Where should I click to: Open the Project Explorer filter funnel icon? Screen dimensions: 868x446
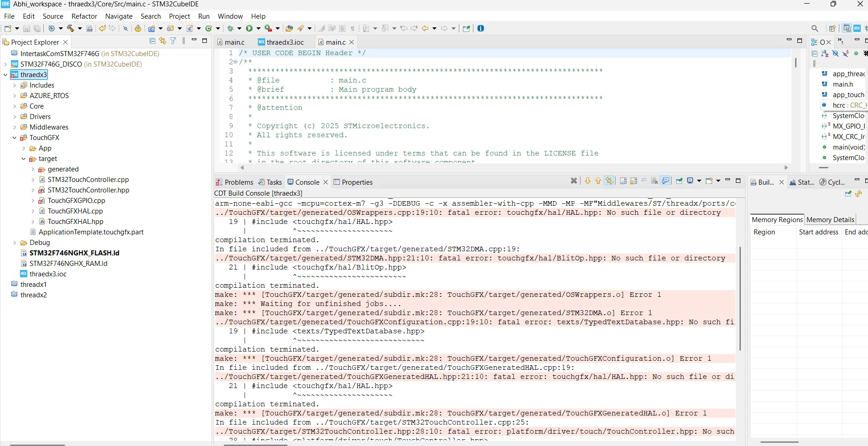coord(173,41)
